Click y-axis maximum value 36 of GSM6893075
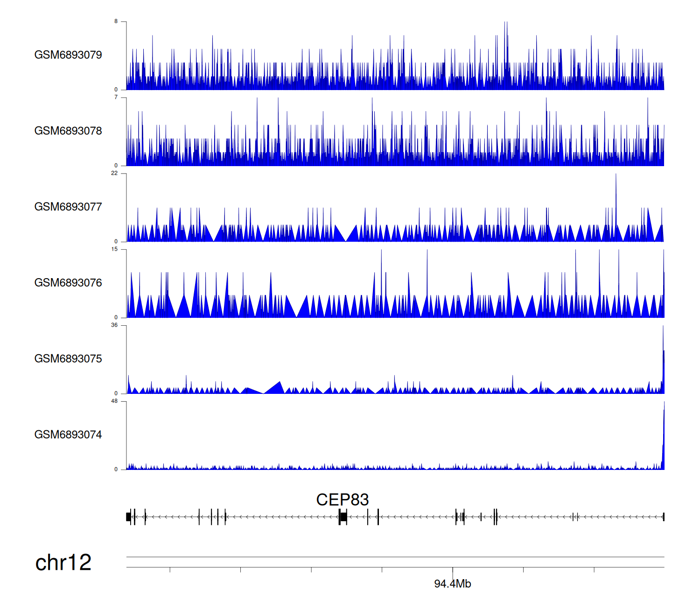The width and height of the screenshot is (700, 616). click(x=114, y=325)
